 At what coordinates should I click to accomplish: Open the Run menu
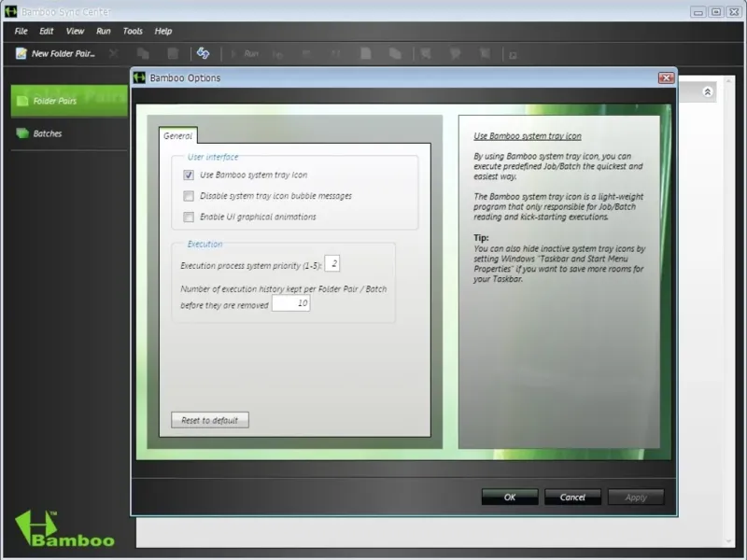click(104, 31)
